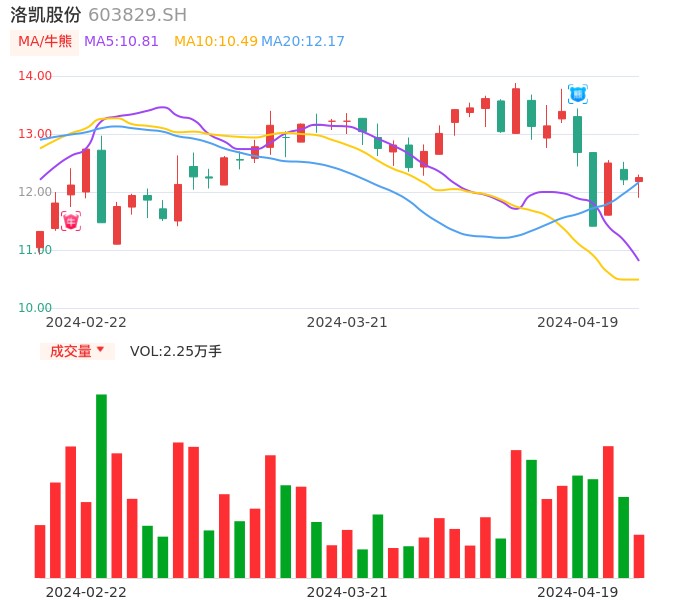Toggle the purple MA5:10.81 legend label

click(121, 42)
